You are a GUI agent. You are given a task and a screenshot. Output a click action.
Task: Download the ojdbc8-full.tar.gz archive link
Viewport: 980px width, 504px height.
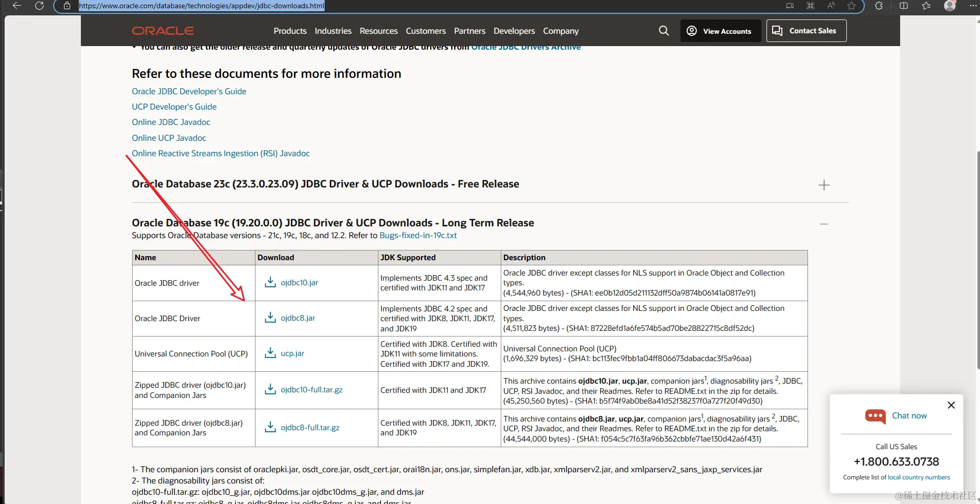pos(310,428)
